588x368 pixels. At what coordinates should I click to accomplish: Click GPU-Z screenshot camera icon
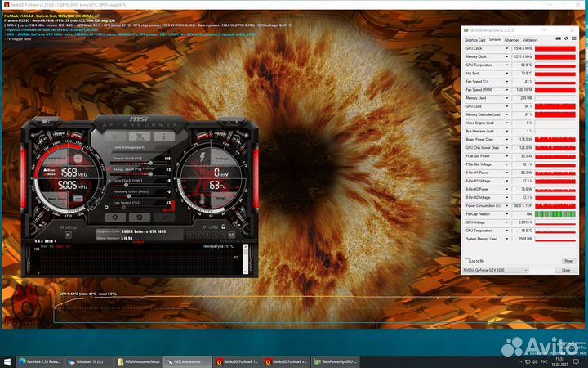[558, 38]
